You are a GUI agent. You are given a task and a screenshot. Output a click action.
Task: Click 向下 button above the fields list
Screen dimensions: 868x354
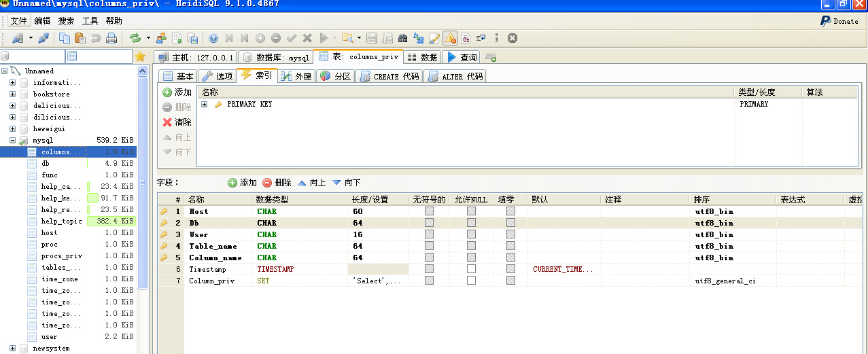[346, 183]
